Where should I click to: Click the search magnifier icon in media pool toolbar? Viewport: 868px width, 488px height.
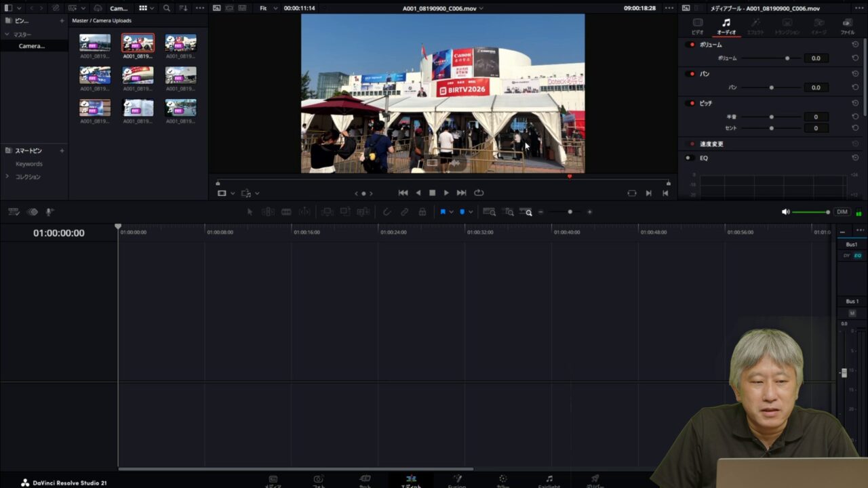[x=167, y=8]
